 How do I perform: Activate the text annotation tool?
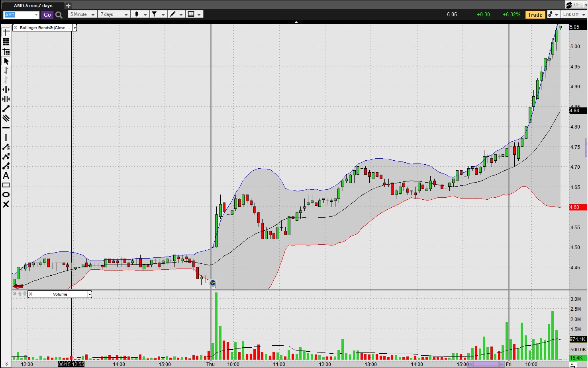tap(6, 176)
